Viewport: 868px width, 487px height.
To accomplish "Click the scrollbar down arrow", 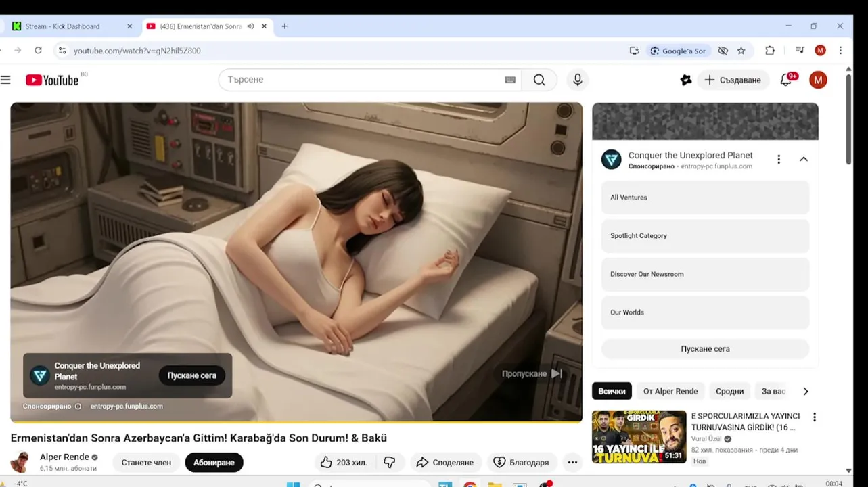I will click(849, 471).
